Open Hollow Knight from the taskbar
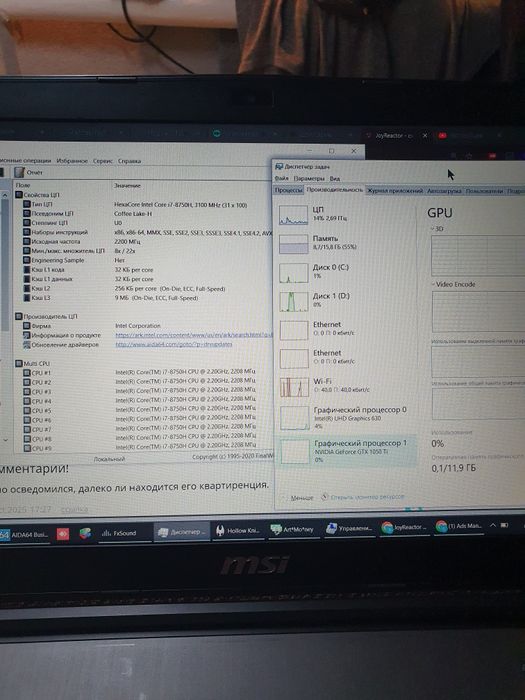Image resolution: width=525 pixels, height=700 pixels. (238, 531)
